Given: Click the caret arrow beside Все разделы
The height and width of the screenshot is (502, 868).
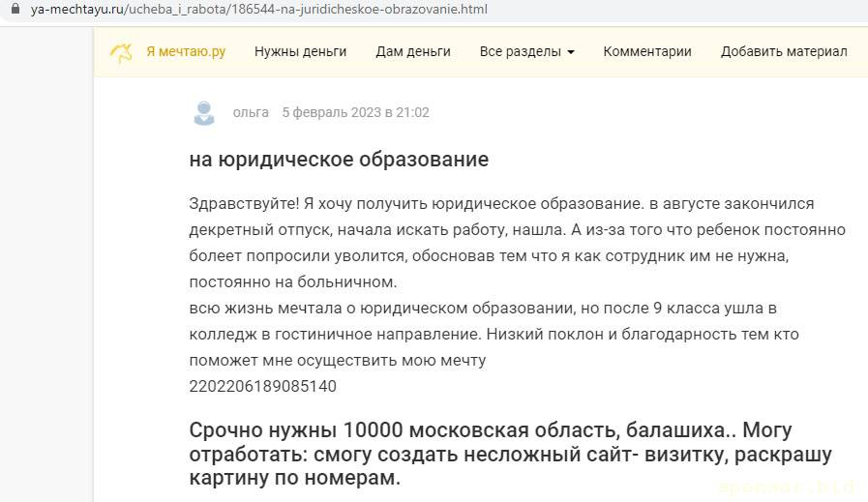Looking at the screenshot, I should (x=571, y=52).
